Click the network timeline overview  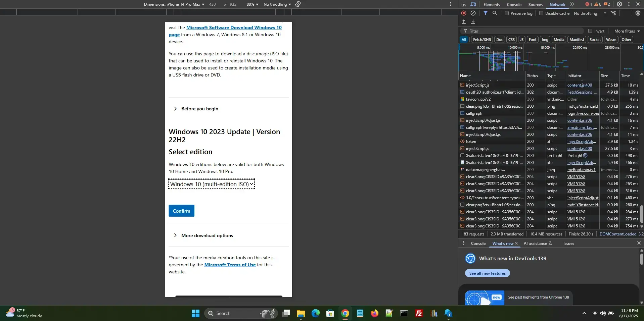(x=551, y=57)
